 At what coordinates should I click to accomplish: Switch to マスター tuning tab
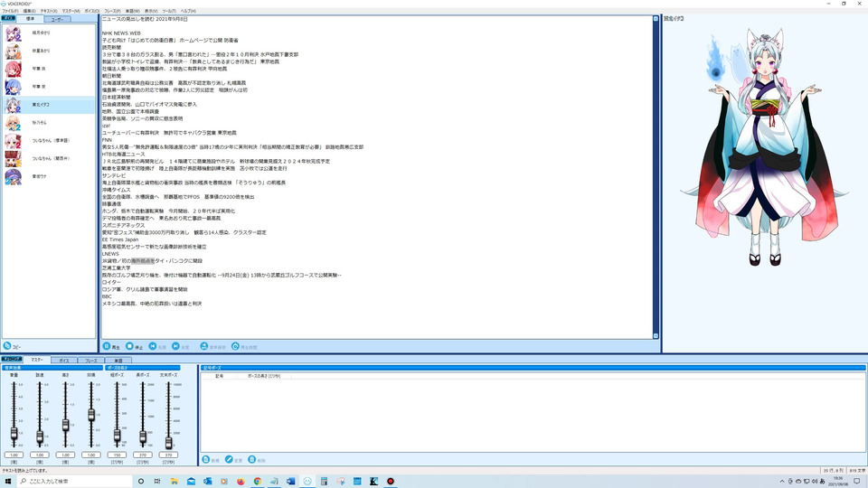click(x=36, y=360)
